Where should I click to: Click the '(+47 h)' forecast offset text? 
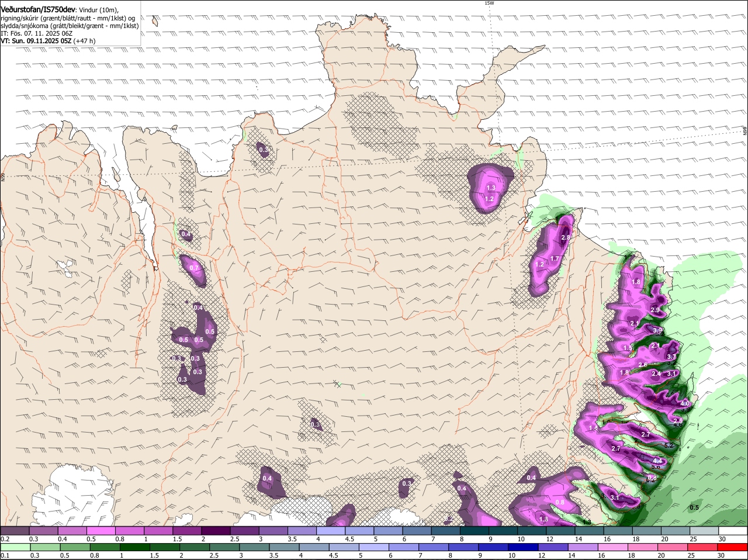pos(85,41)
